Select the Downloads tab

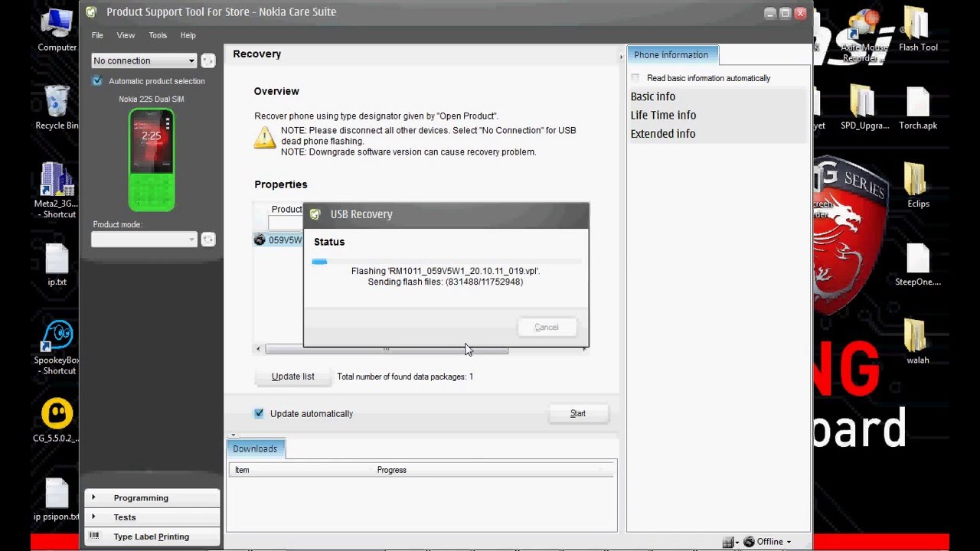click(x=255, y=448)
